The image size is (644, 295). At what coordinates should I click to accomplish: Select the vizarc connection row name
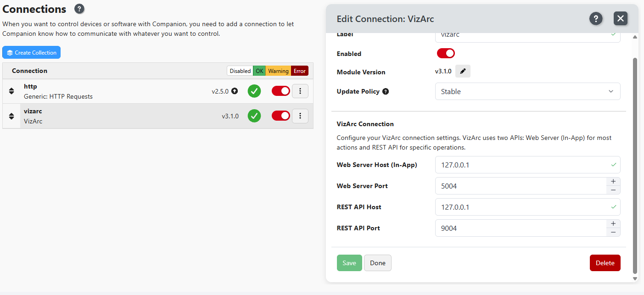(x=33, y=111)
